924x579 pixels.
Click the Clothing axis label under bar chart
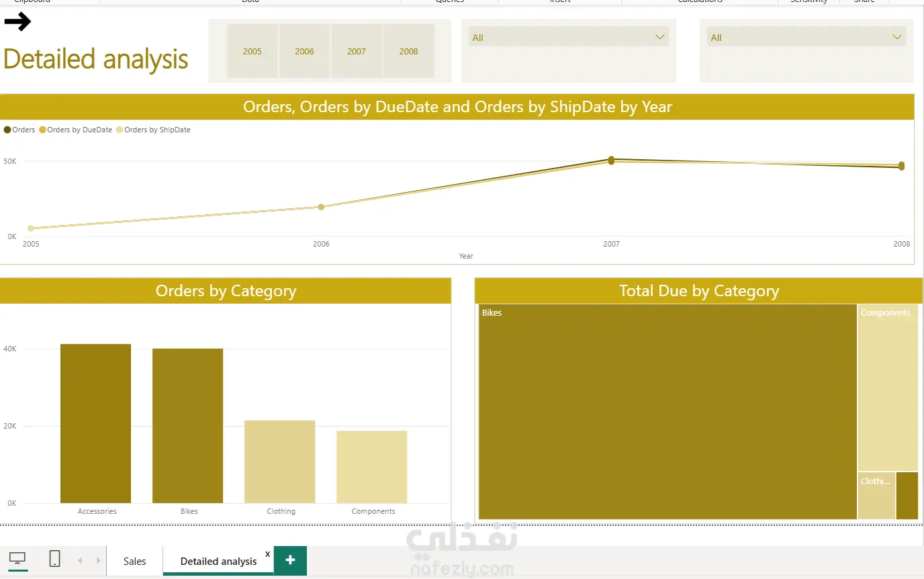point(281,511)
